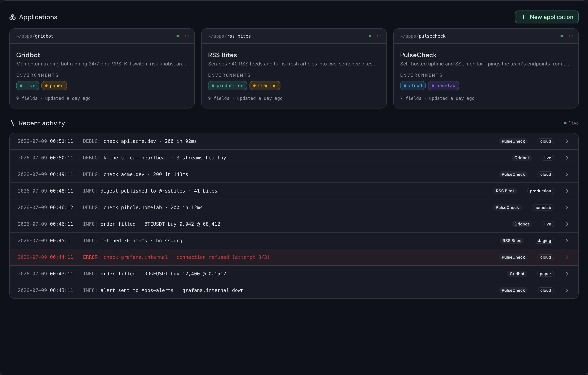Click the status dot on pulsecheck card
This screenshot has width=588, height=375.
[562, 36]
